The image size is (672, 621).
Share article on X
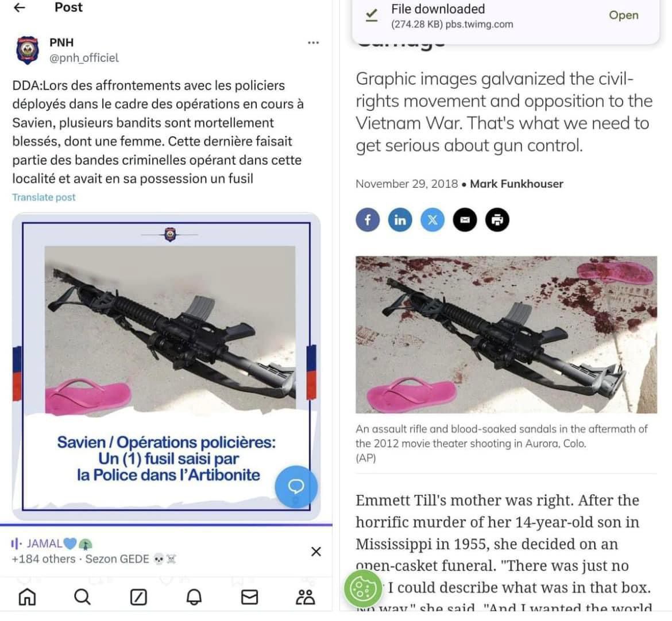point(433,220)
